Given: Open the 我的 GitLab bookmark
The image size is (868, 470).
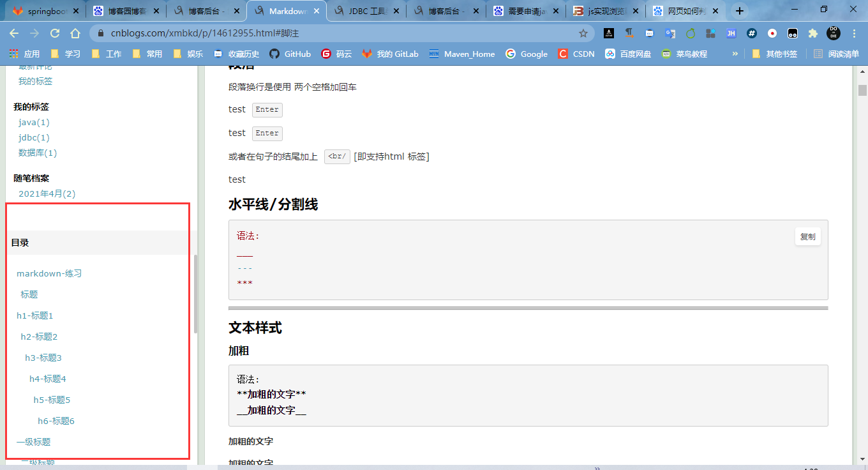Looking at the screenshot, I should click(x=390, y=54).
